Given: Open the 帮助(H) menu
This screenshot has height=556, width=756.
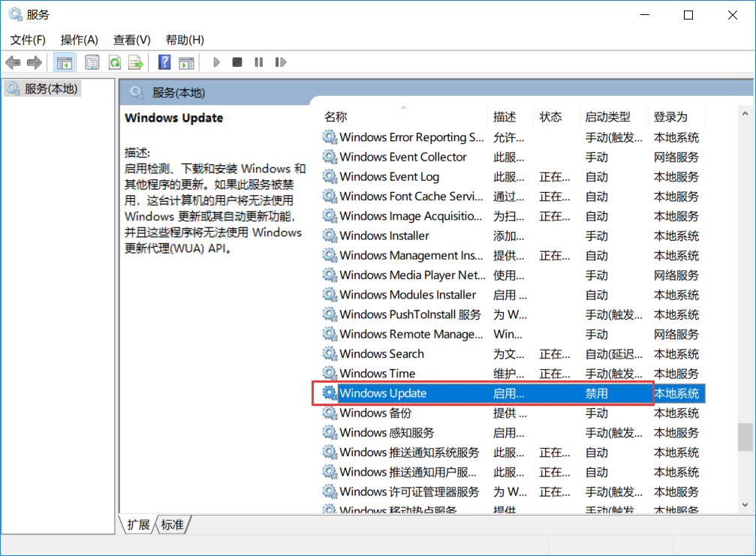Looking at the screenshot, I should [185, 40].
